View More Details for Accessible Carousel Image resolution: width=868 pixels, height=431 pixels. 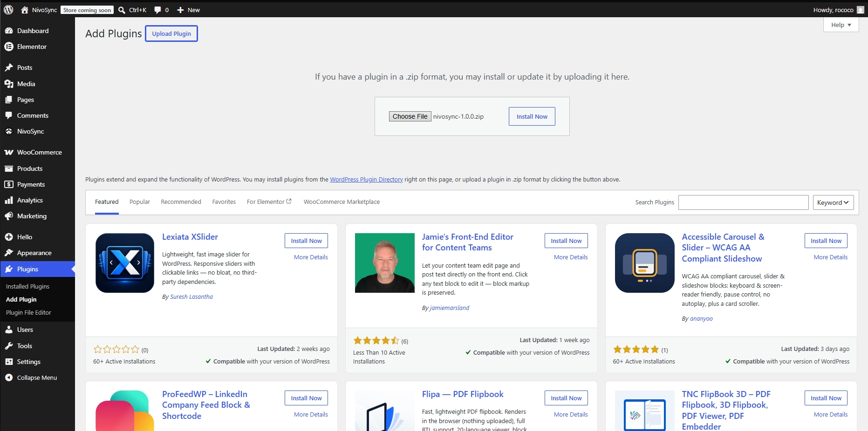click(x=831, y=257)
